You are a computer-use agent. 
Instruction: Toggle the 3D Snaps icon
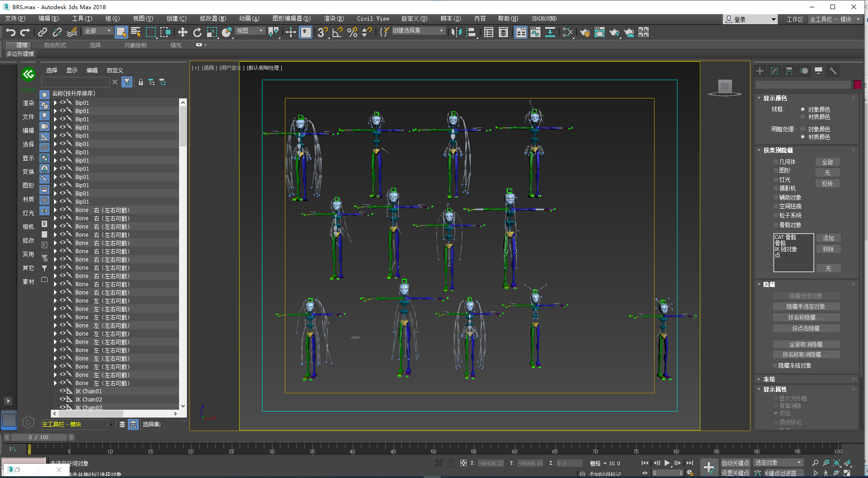click(322, 32)
